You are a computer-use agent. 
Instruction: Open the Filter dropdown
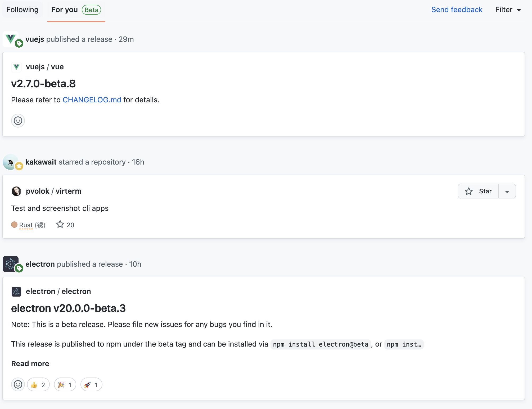[508, 10]
